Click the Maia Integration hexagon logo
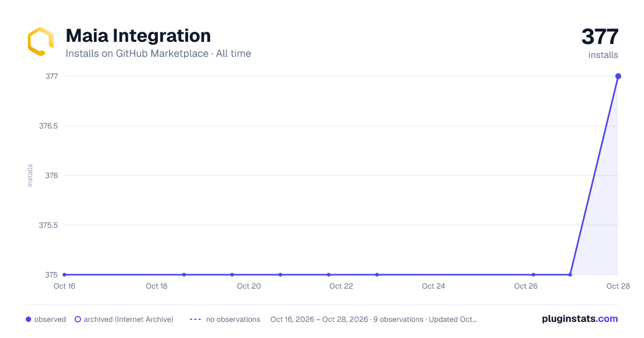 pos(41,42)
